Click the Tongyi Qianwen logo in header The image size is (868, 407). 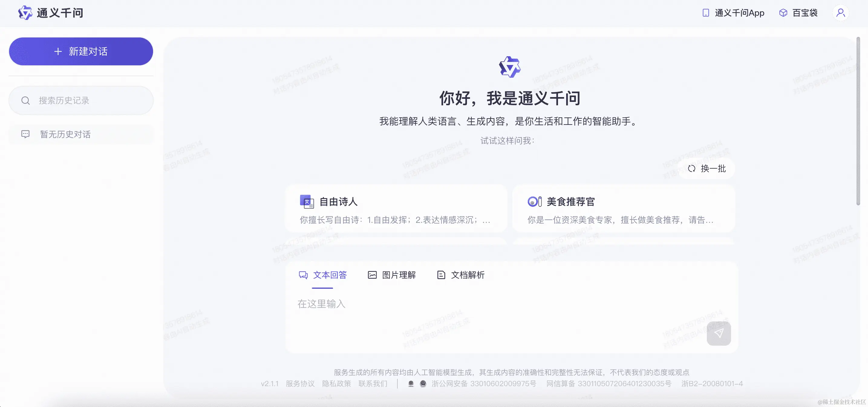25,13
